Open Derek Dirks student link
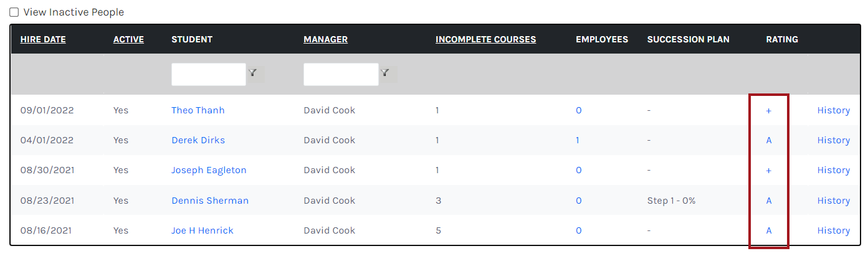Screen dimensions: 868x256 (198, 140)
